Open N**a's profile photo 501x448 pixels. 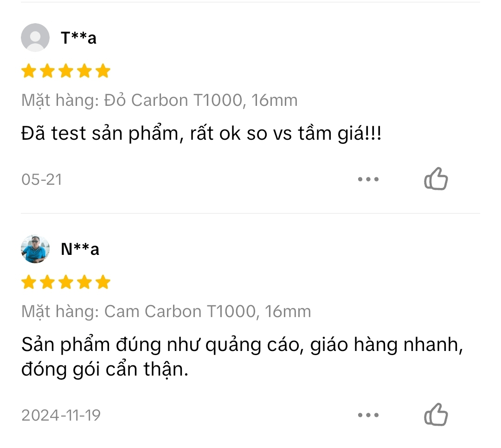pyautogui.click(x=35, y=249)
